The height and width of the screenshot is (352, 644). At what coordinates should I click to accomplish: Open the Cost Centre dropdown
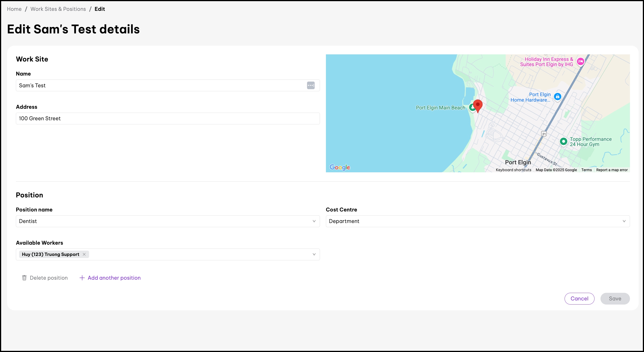[624, 221]
